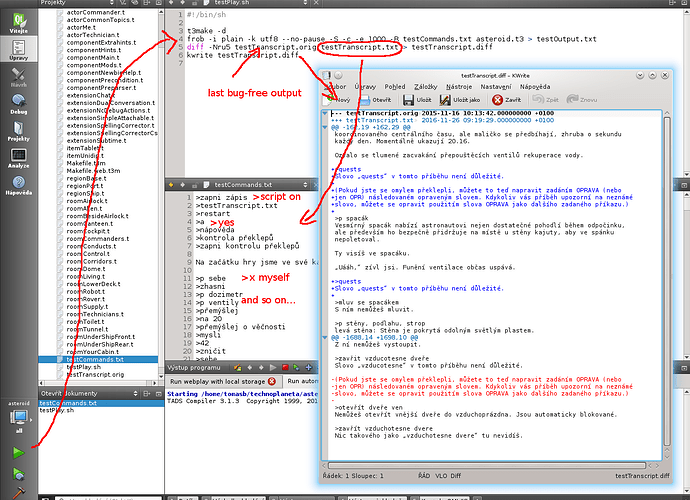
Task: Click Uložit jako in KWrite toolbar
Action: click(x=460, y=100)
